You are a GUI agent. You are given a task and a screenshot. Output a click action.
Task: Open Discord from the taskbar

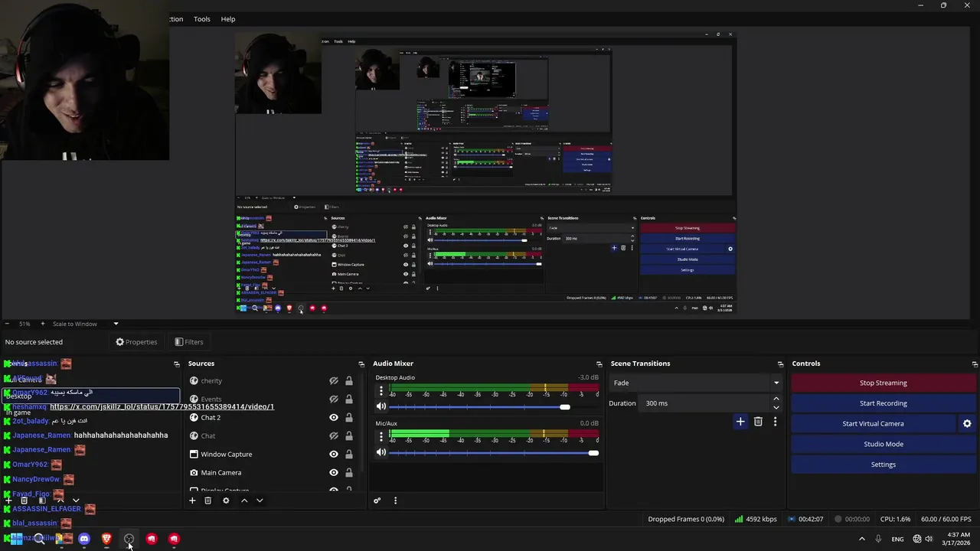84,539
